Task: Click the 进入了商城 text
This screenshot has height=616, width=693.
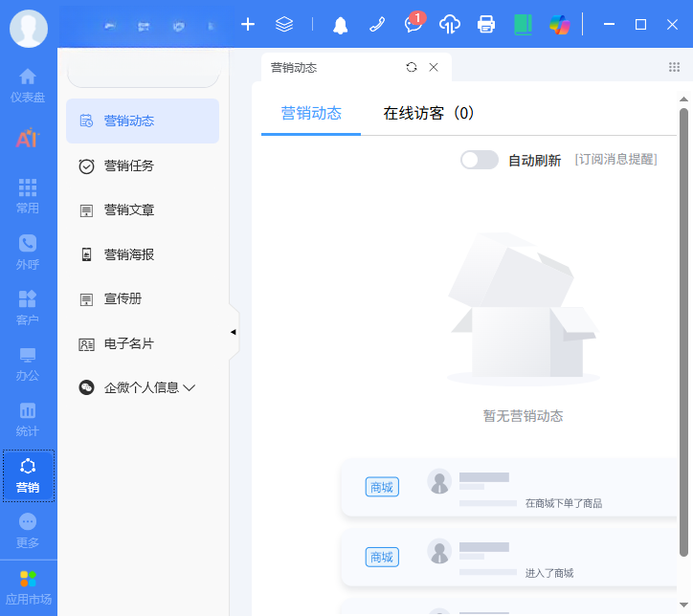Action: click(549, 573)
